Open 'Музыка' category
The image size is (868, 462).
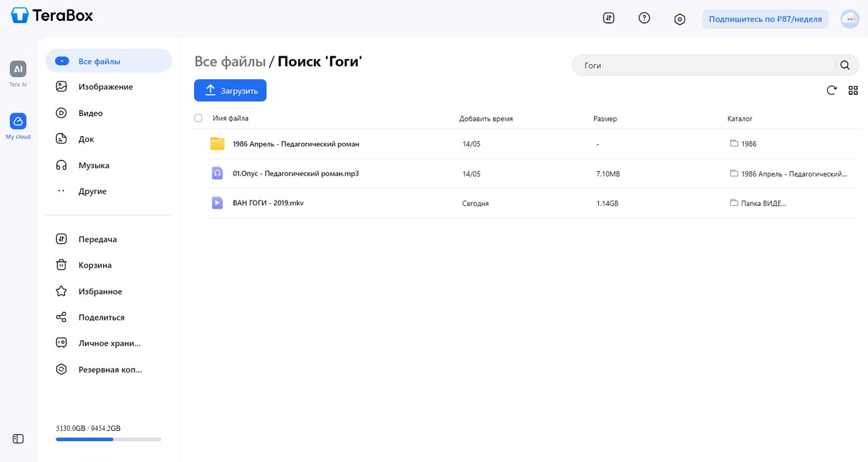(x=94, y=165)
